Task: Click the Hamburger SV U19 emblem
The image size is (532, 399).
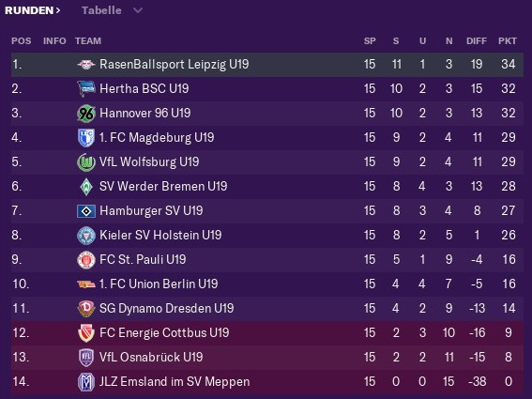Action: pyautogui.click(x=85, y=211)
